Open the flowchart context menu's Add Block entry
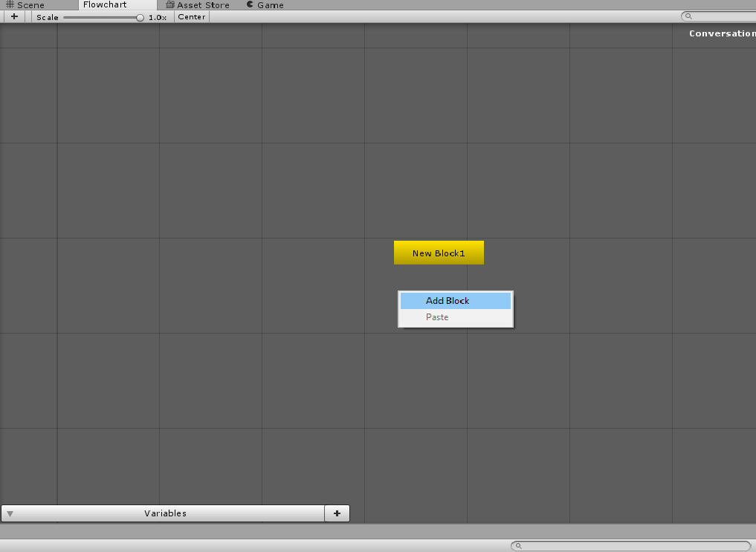The height and width of the screenshot is (552, 756). (448, 300)
